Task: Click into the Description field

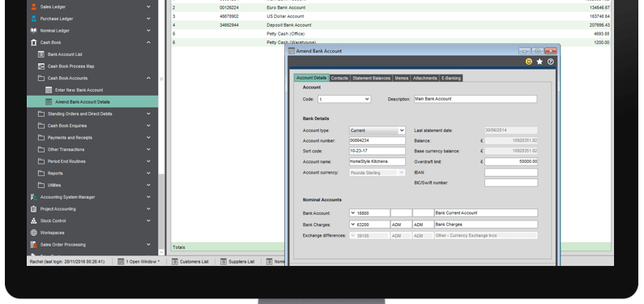Action: (x=476, y=99)
